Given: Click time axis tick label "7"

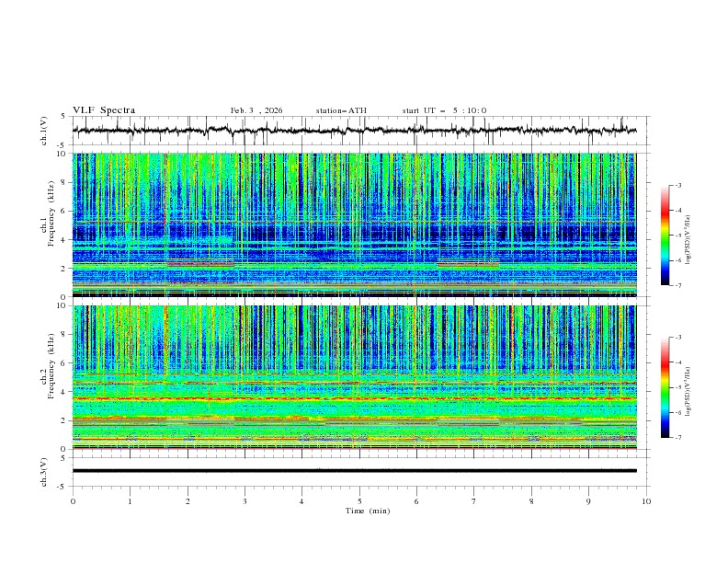Looking at the screenshot, I should click(474, 501).
